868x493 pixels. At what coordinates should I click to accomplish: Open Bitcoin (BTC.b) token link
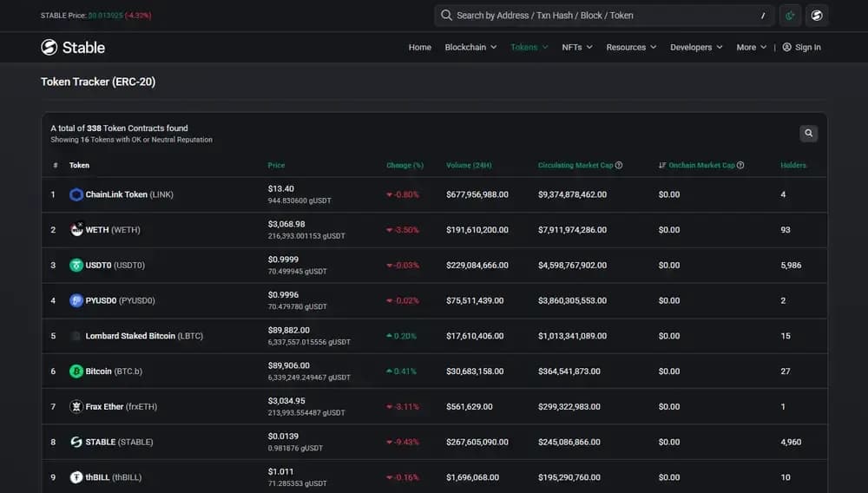tap(114, 371)
